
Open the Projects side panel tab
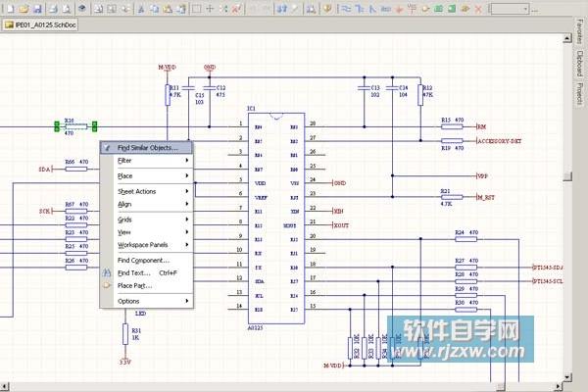[x=580, y=94]
